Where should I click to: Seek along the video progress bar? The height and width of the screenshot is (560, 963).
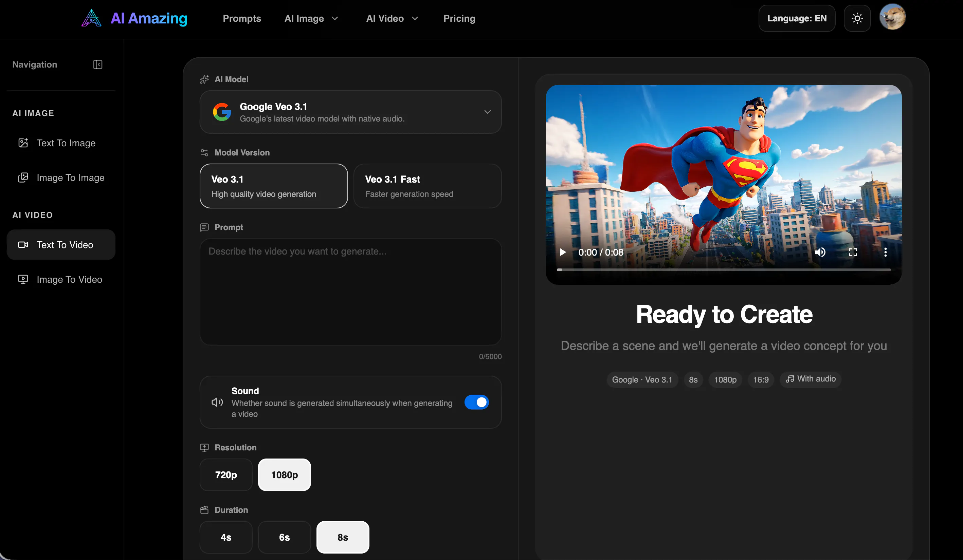(724, 270)
